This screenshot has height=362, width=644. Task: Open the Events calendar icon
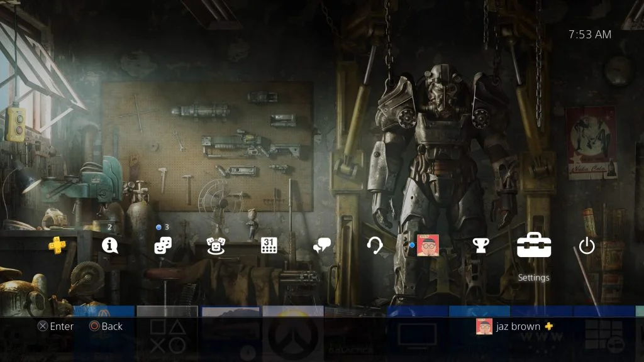(269, 246)
